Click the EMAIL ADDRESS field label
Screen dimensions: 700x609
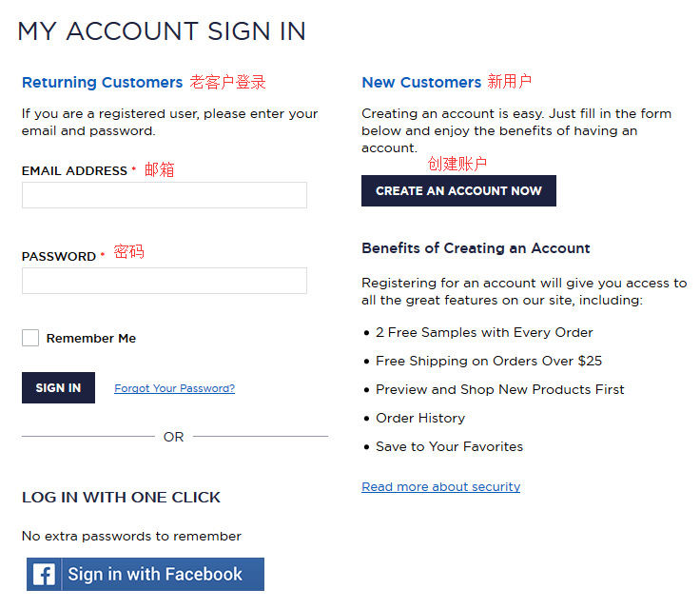74,171
